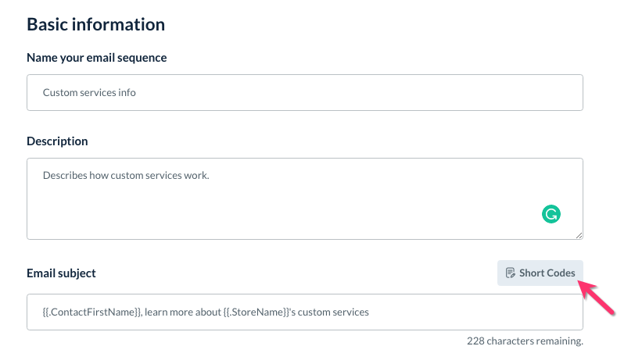Click the 'Basic information' heading
617x364 pixels.
pos(95,24)
